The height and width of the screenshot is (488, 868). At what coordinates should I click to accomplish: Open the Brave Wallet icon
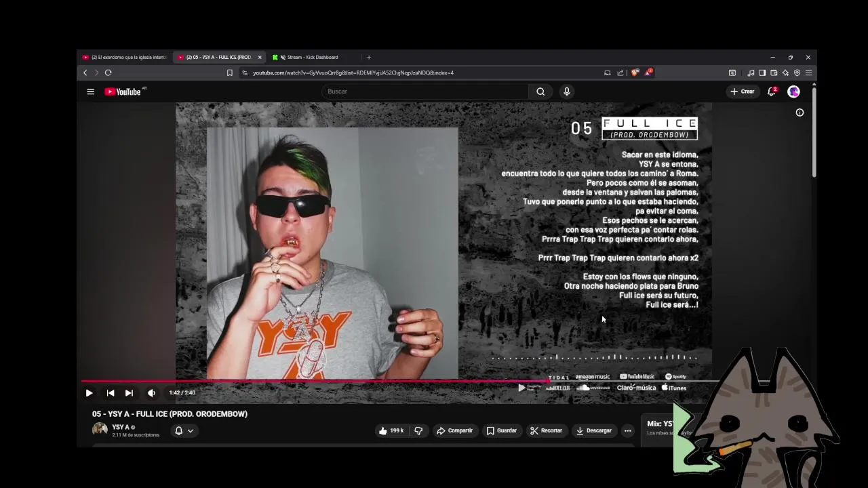tap(774, 73)
